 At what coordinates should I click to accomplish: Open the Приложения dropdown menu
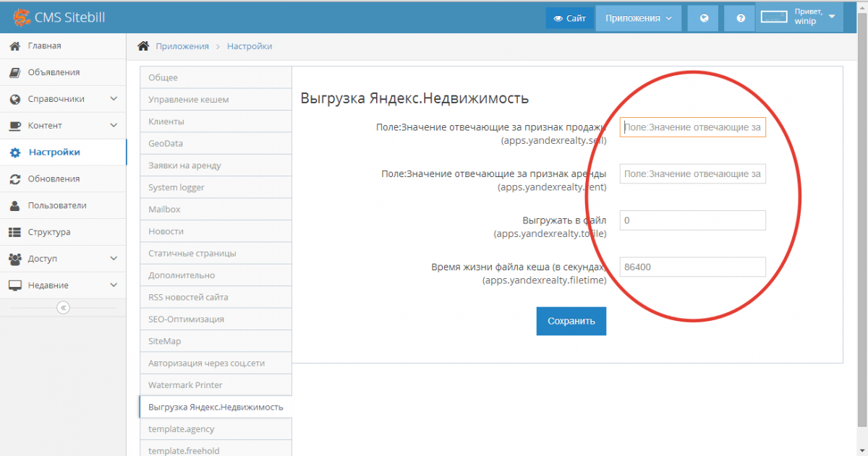(639, 18)
